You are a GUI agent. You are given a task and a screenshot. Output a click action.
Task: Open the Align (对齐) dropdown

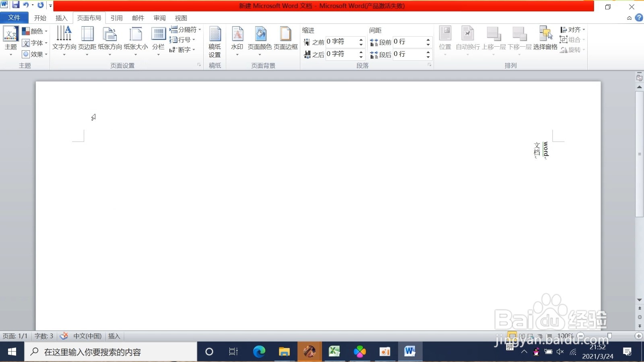572,29
